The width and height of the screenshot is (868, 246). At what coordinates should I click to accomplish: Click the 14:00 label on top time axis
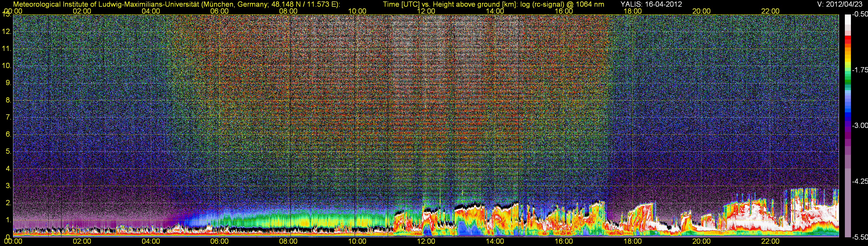click(x=495, y=11)
